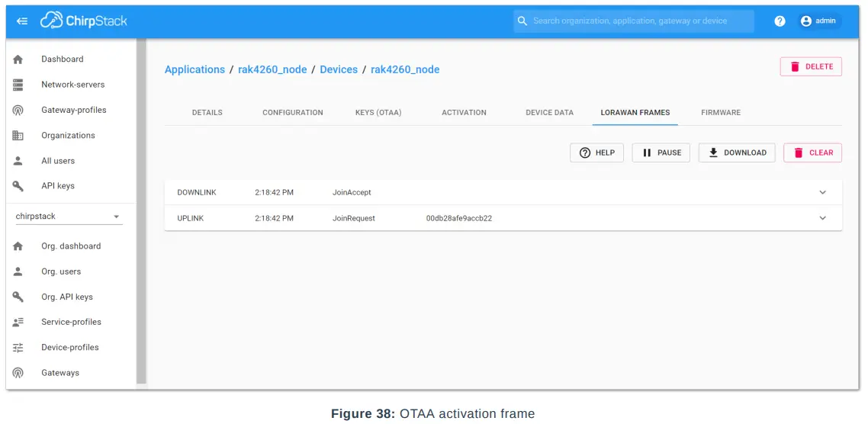Click the 2:18:42 PM time in the UPLINK row
The image size is (868, 424).
(274, 218)
